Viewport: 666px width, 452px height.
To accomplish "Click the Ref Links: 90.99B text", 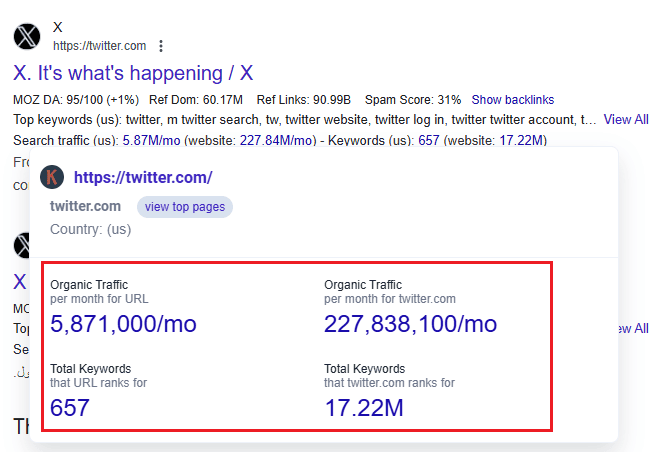I will 304,100.
